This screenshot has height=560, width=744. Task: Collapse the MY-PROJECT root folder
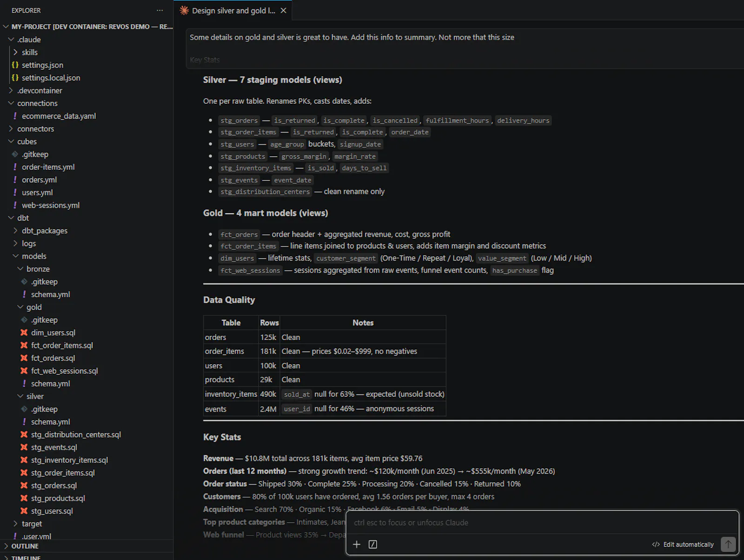(x=6, y=27)
